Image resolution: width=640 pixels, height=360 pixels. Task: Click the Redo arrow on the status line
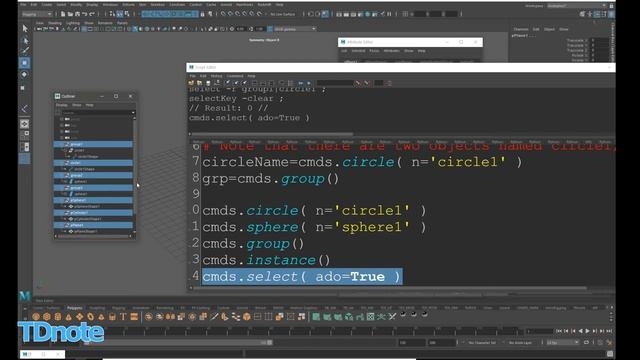click(x=92, y=14)
